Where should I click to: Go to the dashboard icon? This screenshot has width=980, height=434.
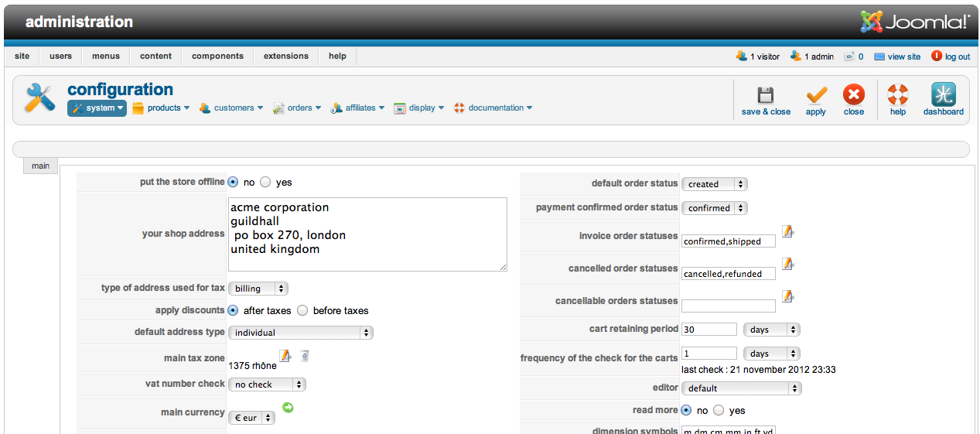(943, 96)
